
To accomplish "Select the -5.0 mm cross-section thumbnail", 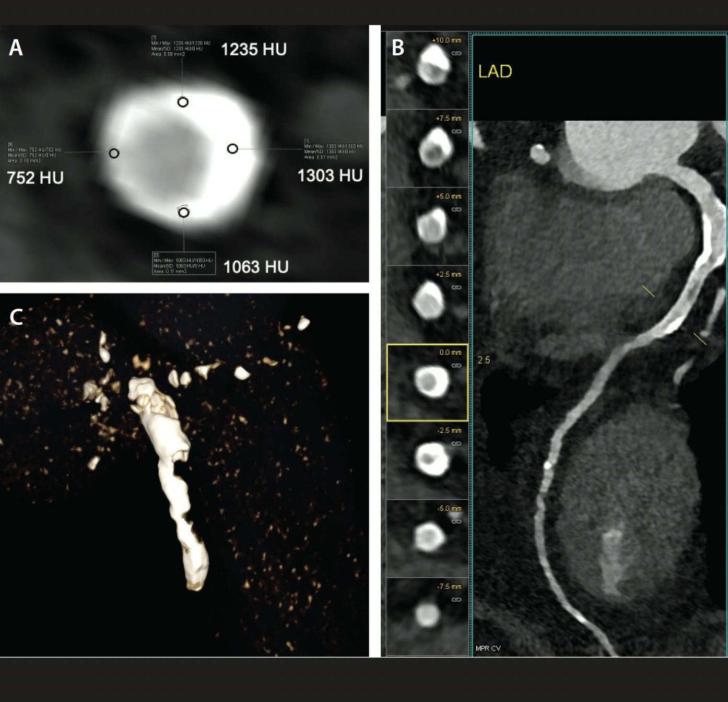I will 427,539.
